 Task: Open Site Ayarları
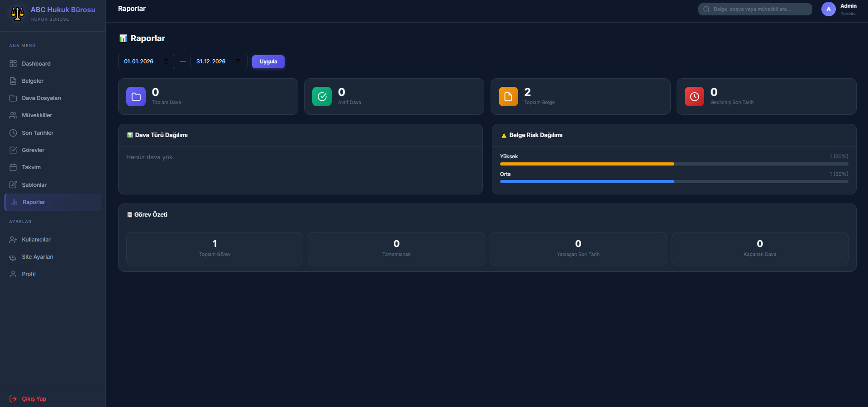(x=52, y=257)
